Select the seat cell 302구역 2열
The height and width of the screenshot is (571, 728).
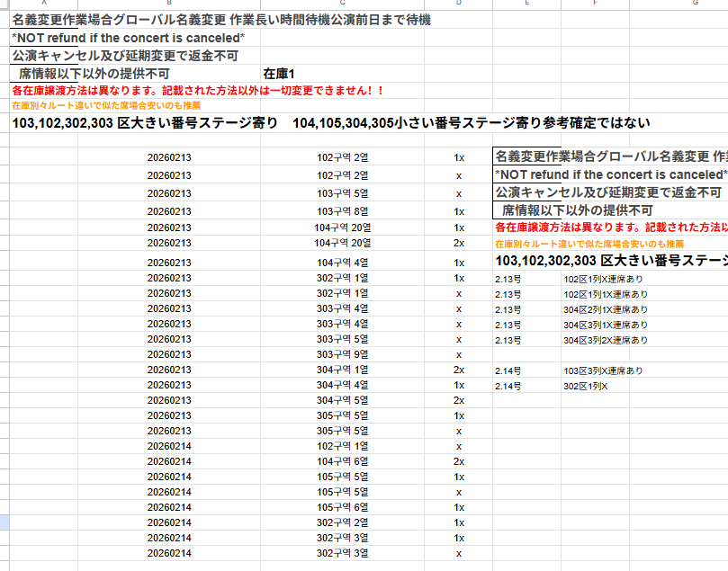(x=343, y=522)
